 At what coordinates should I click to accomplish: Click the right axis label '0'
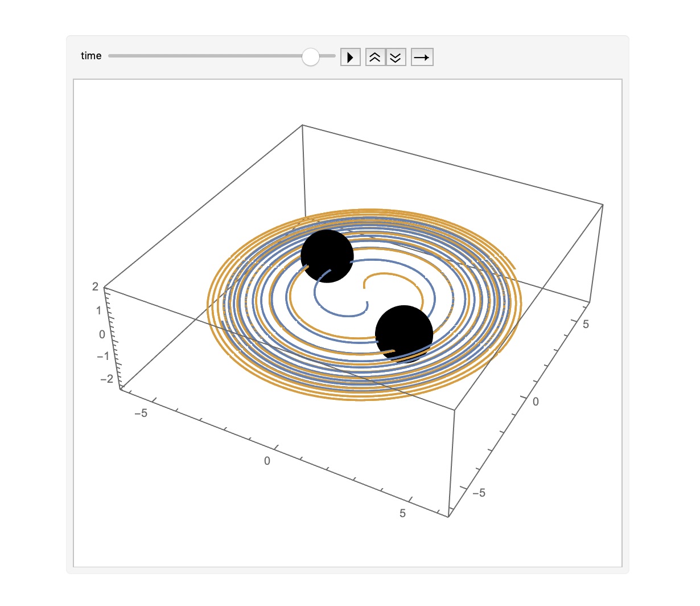[x=535, y=402]
